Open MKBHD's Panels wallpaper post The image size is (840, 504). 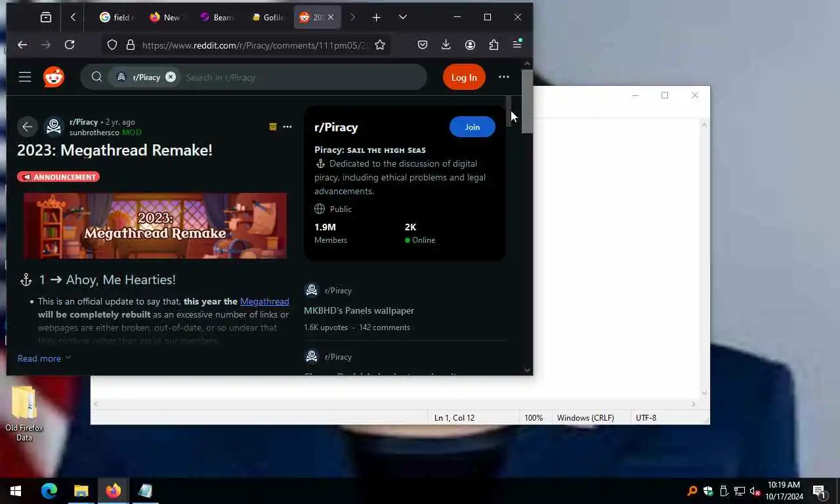[359, 310]
